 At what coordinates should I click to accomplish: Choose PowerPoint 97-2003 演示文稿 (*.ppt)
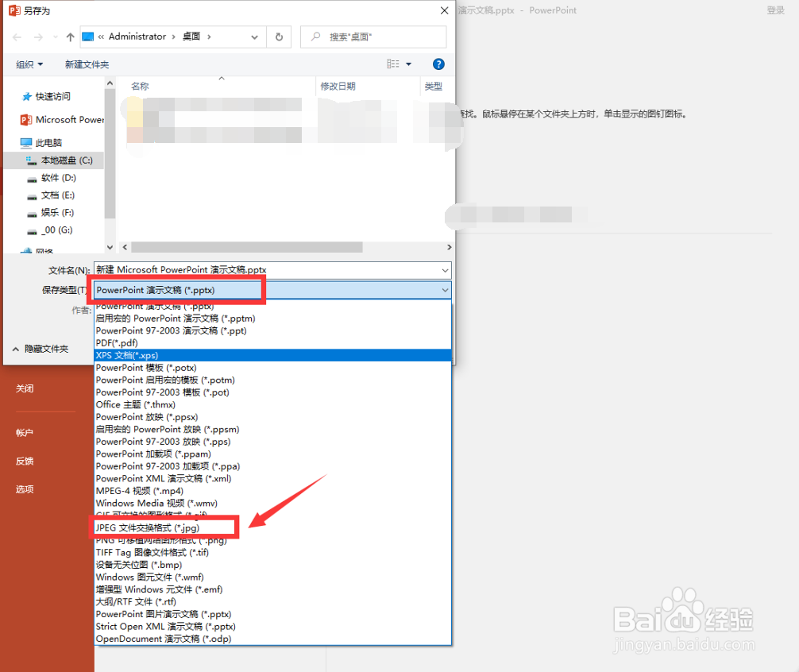coord(272,330)
